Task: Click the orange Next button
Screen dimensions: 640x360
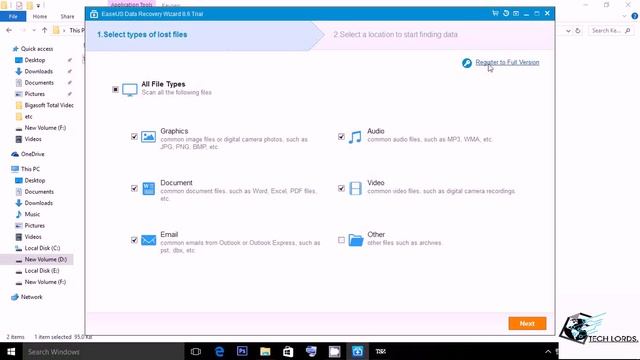Action: point(527,323)
